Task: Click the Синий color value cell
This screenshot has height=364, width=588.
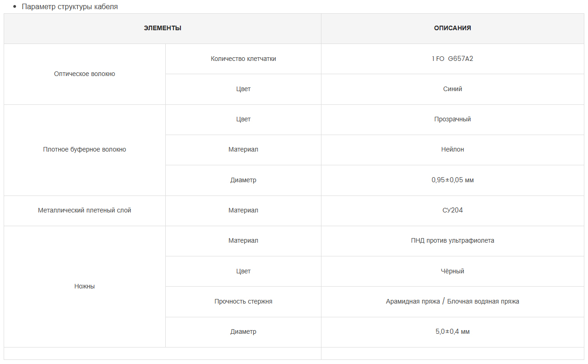Action: (452, 89)
